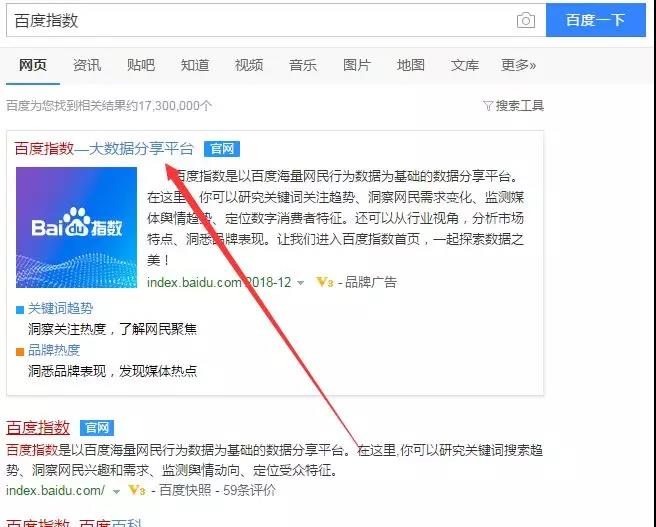Click text 洞悉品牌表现，发现媒体热点

point(112,371)
